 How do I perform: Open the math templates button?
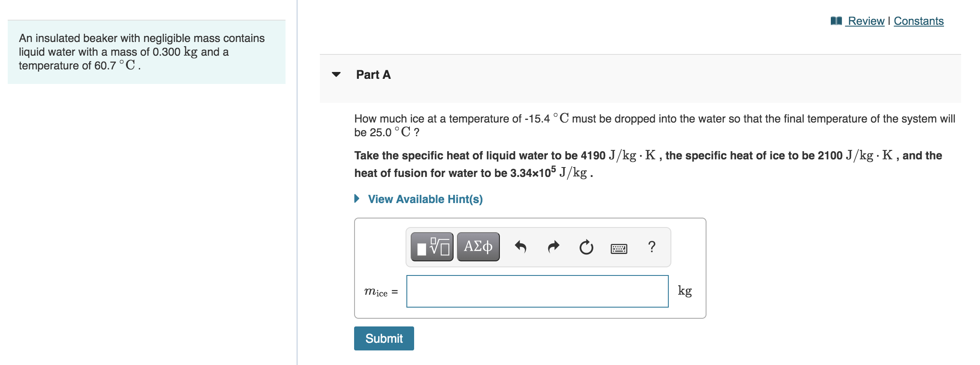click(432, 247)
